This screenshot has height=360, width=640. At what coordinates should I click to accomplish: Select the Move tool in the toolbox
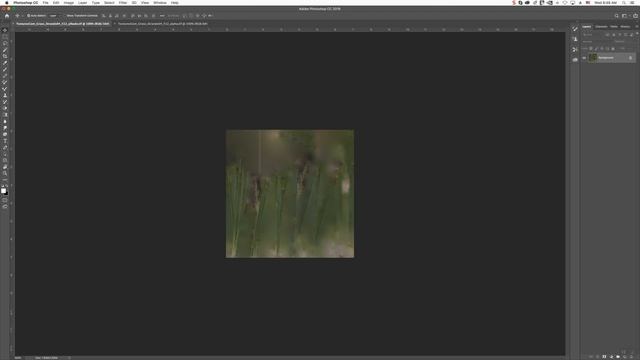pos(5,30)
